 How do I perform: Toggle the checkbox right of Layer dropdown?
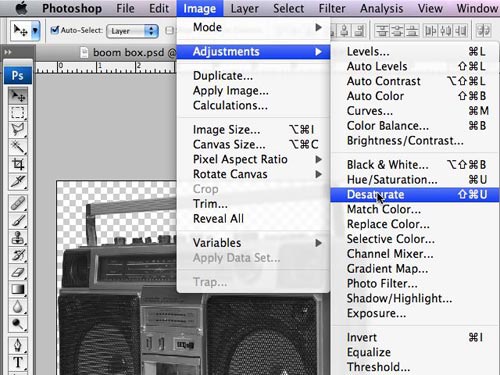[169, 31]
